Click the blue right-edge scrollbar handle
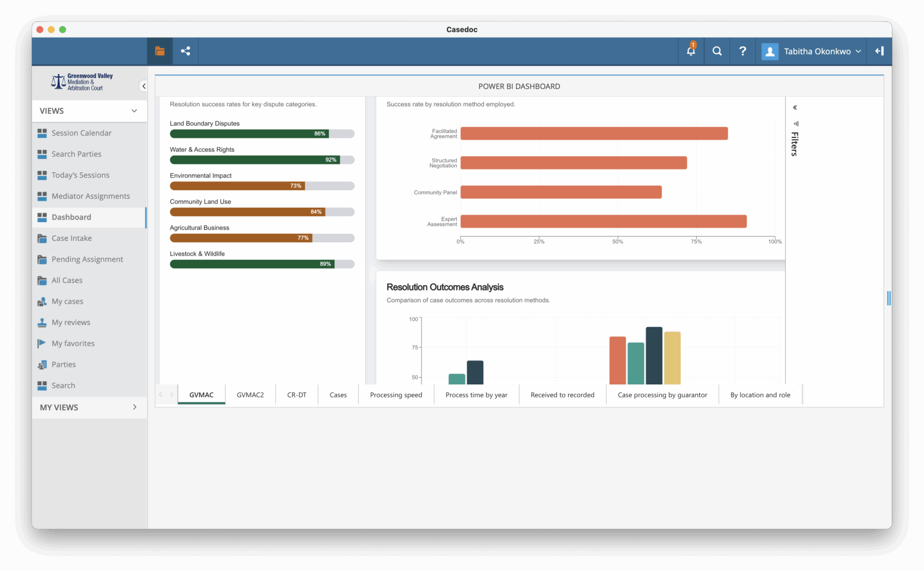The image size is (924, 571). (x=889, y=298)
